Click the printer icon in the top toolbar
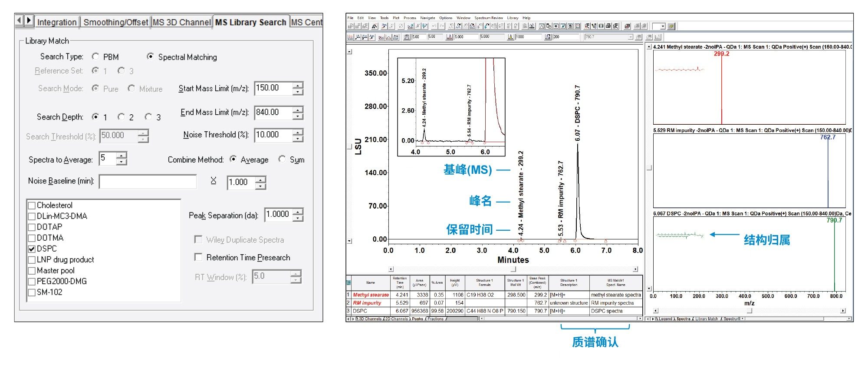Screen dimensions: 868x375 tap(608, 26)
